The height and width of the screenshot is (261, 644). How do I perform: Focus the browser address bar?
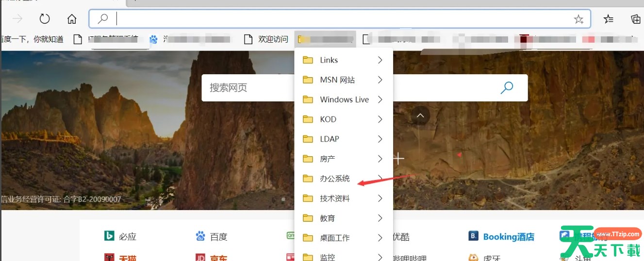click(340, 19)
